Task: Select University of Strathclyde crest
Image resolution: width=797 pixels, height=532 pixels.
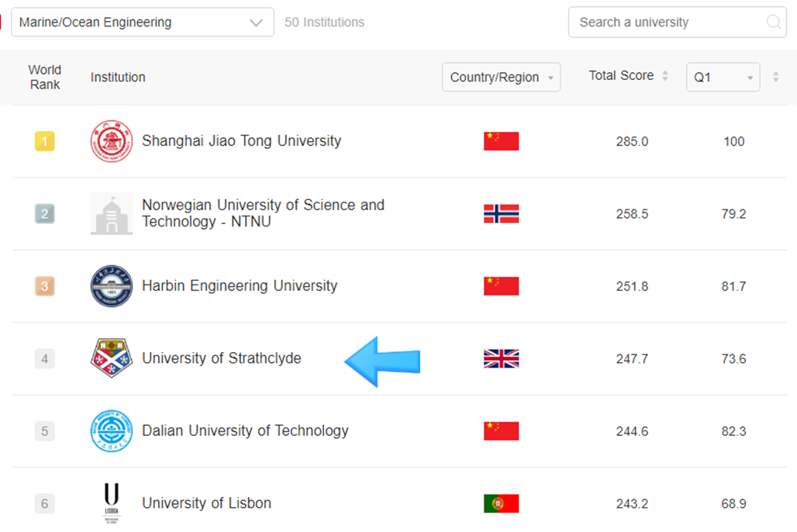Action: click(112, 358)
